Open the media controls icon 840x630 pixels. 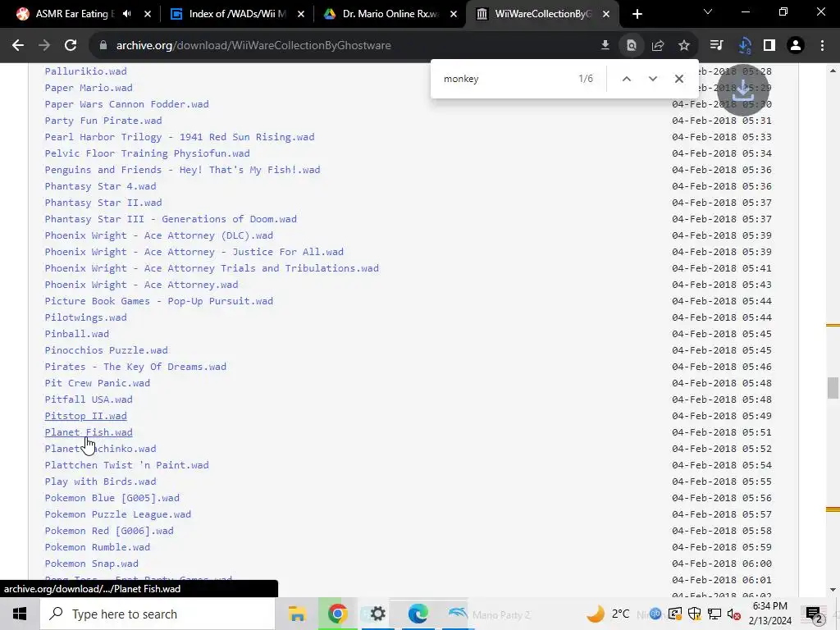click(716, 46)
